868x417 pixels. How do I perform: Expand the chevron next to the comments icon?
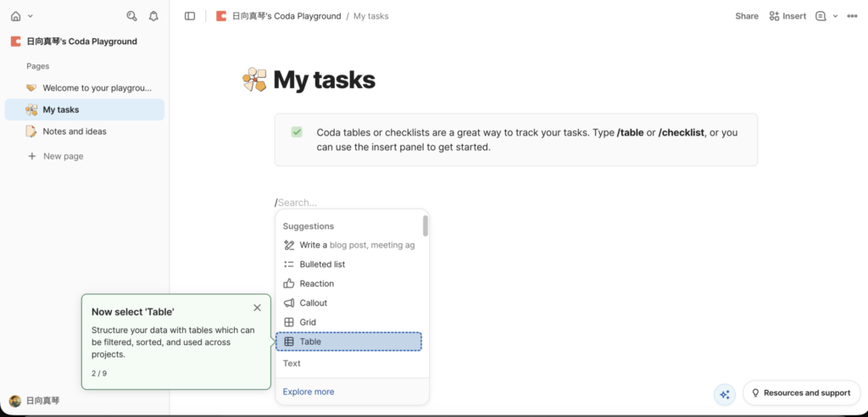click(x=835, y=16)
